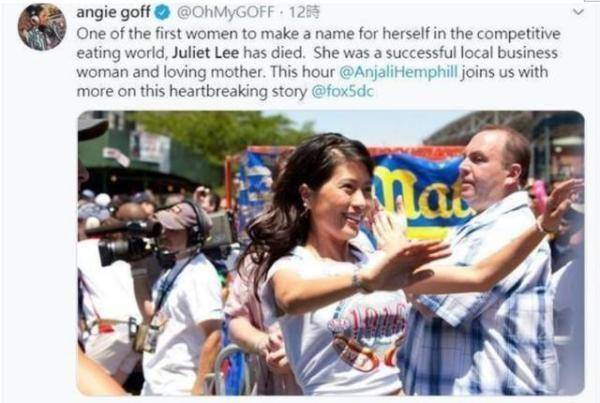Viewport: 600px width, 403px height.
Task: Expand the tweet options chevron menu
Action: tap(578, 12)
